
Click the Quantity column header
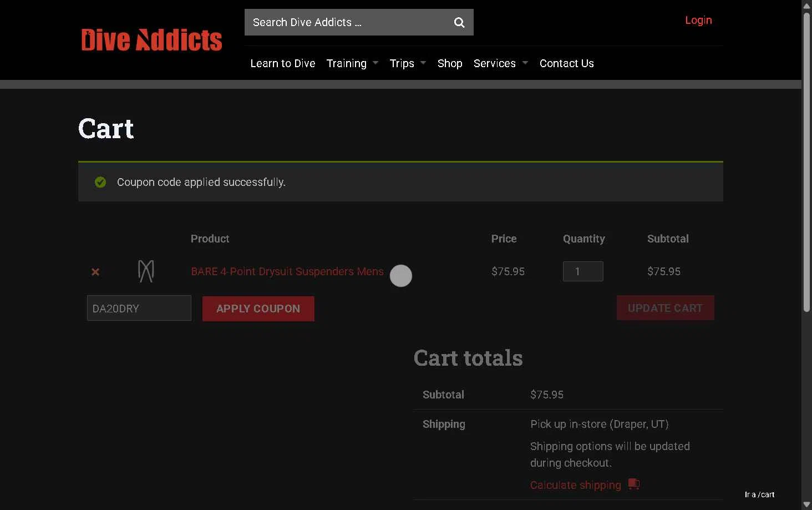click(x=584, y=239)
